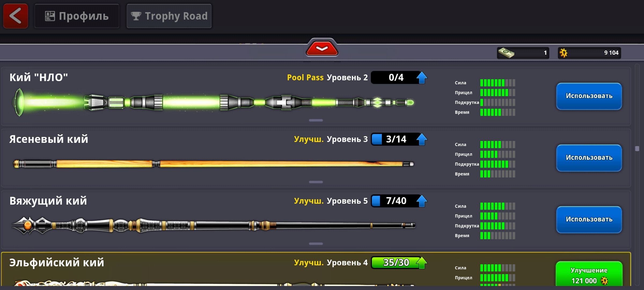Open the Профиль tab
The width and height of the screenshot is (644, 290).
[77, 16]
